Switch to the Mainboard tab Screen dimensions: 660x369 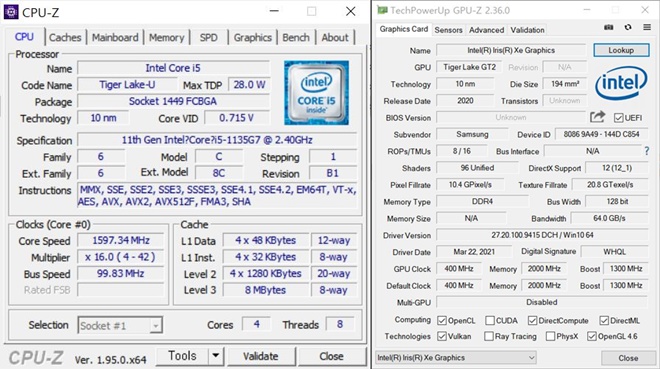point(115,37)
